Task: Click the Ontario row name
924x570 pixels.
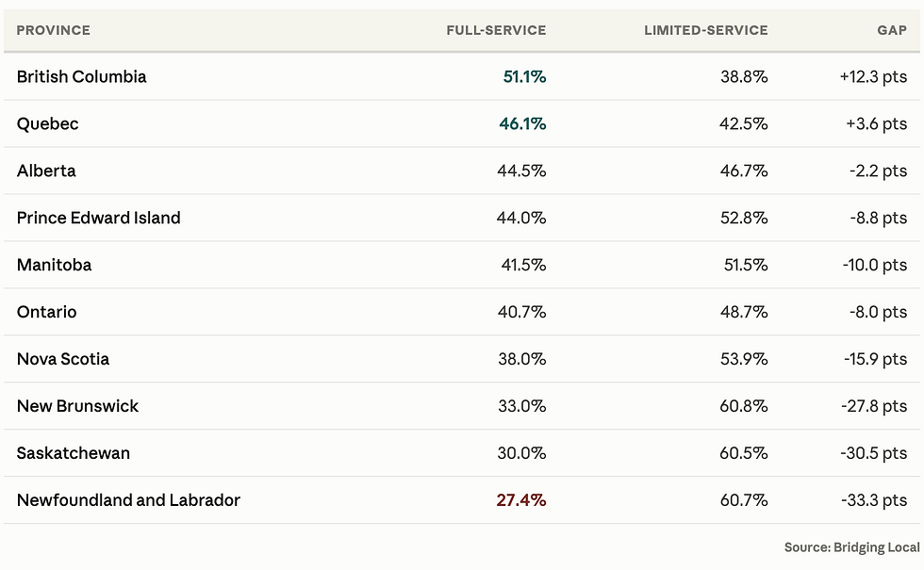Action: [46, 312]
